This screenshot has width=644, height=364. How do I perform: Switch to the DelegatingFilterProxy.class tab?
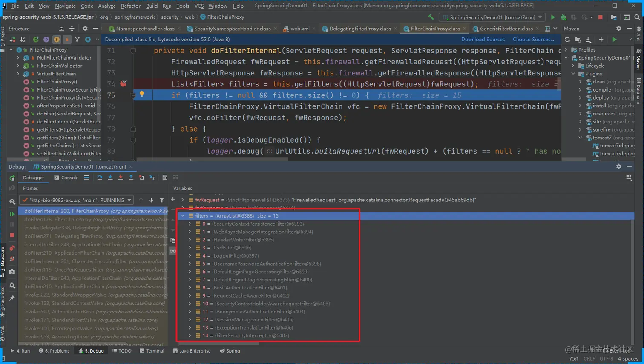pyautogui.click(x=360, y=29)
